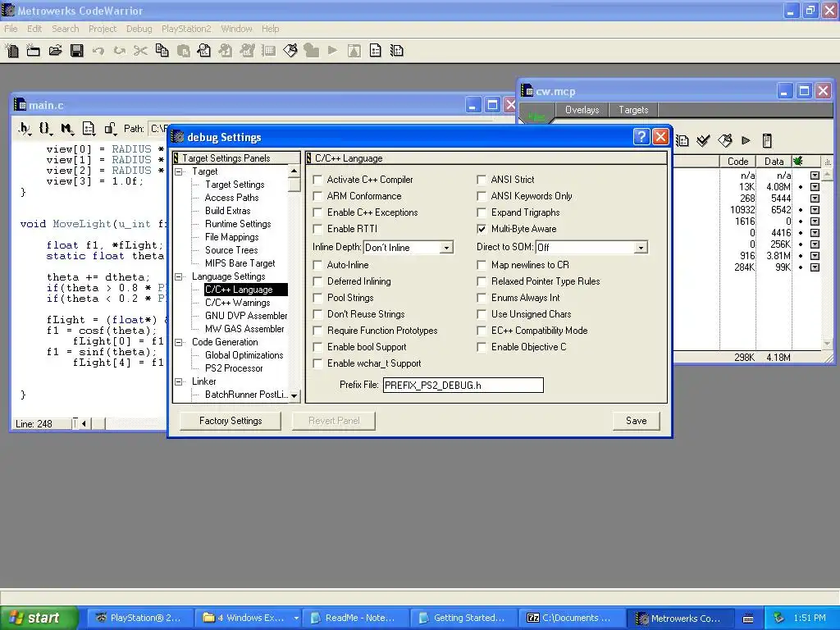The height and width of the screenshot is (630, 840).
Task: Click the Open file folder icon
Action: coord(55,51)
